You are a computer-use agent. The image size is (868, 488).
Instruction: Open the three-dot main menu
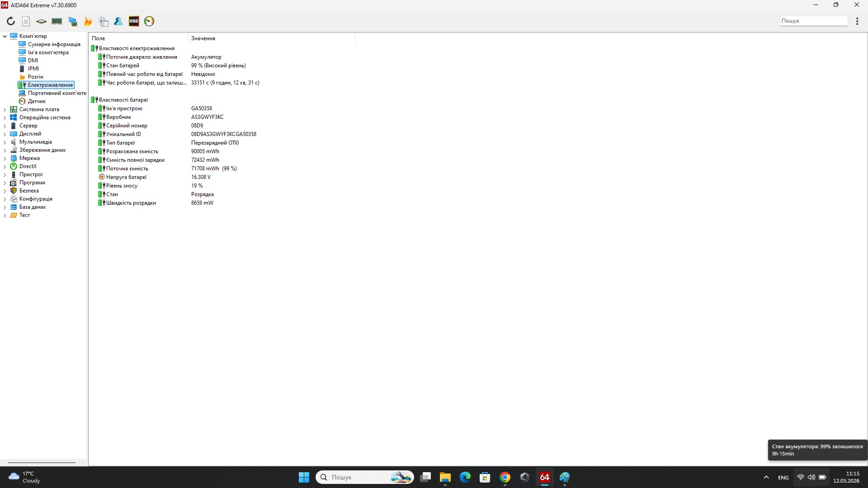tap(857, 21)
